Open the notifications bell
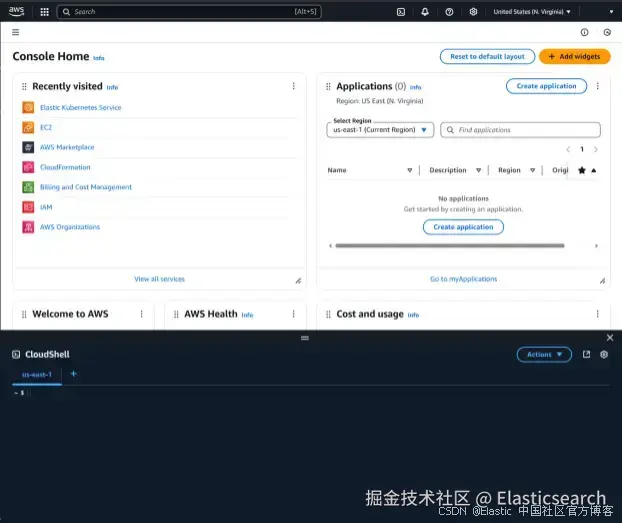Image resolution: width=622 pixels, height=523 pixels. pos(425,12)
